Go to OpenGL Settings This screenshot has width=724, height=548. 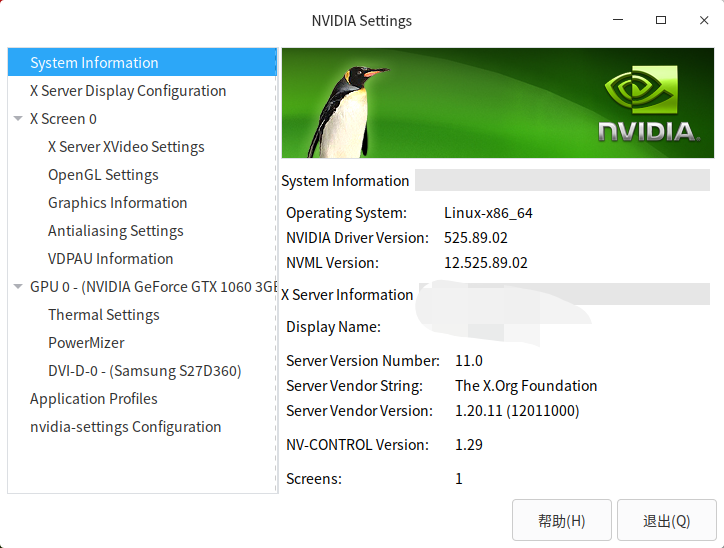coord(103,175)
